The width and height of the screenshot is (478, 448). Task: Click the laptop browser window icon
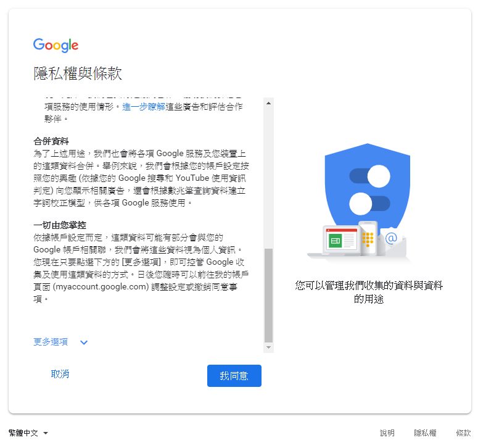point(342,239)
